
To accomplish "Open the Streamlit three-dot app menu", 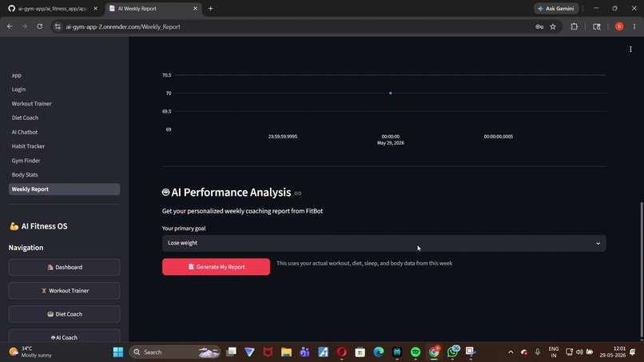I will (630, 50).
